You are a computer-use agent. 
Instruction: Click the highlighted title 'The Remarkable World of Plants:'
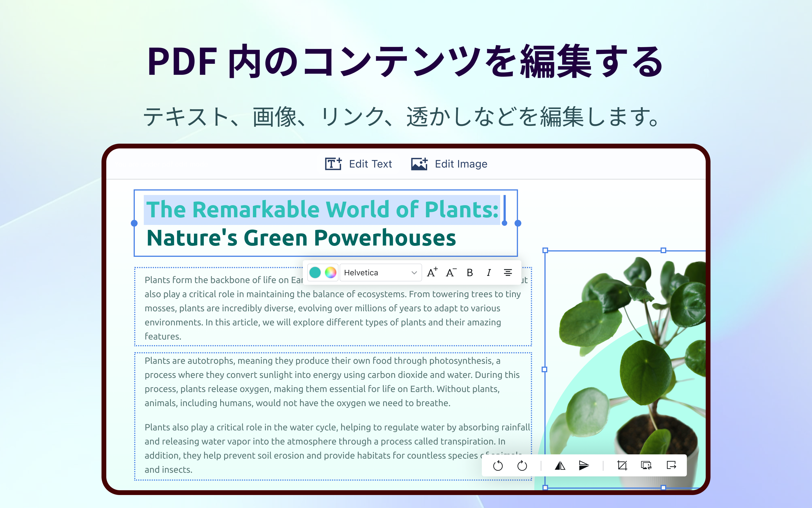point(322,210)
